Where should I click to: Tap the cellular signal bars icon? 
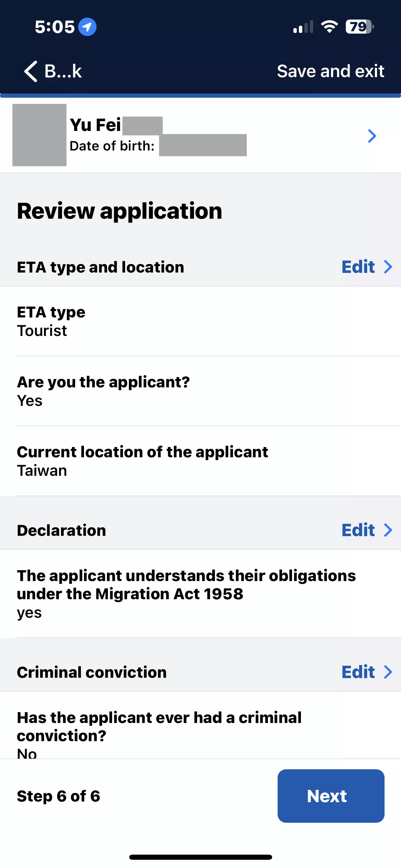coord(303,27)
